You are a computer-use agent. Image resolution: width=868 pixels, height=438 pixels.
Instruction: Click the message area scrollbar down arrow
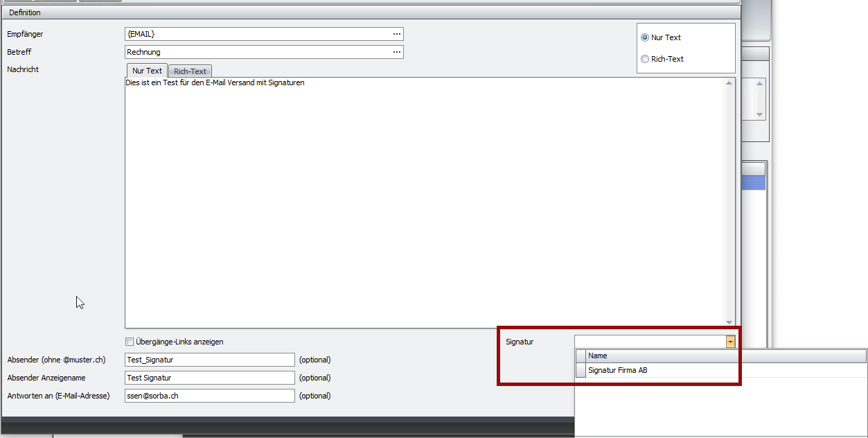click(x=729, y=322)
